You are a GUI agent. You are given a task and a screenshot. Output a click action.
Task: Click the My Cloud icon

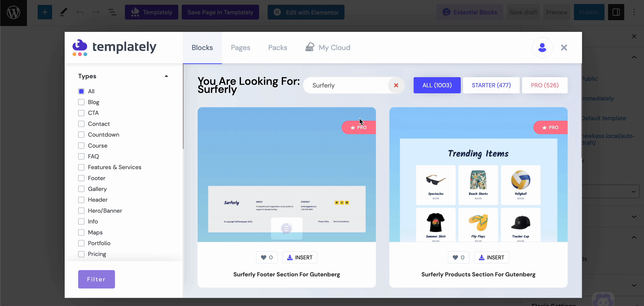click(311, 47)
